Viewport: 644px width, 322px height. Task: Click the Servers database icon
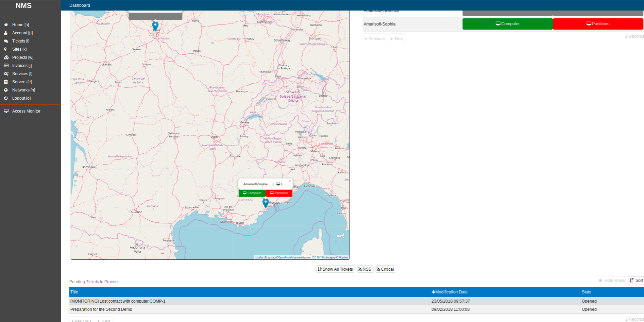click(6, 82)
